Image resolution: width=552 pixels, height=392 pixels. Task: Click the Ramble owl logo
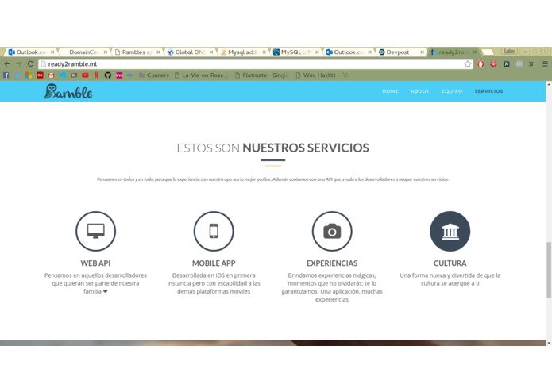pos(68,91)
